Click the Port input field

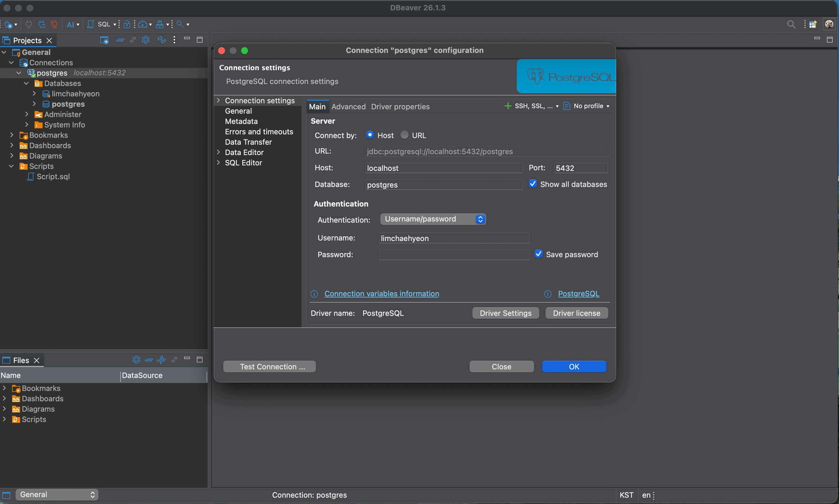point(581,168)
